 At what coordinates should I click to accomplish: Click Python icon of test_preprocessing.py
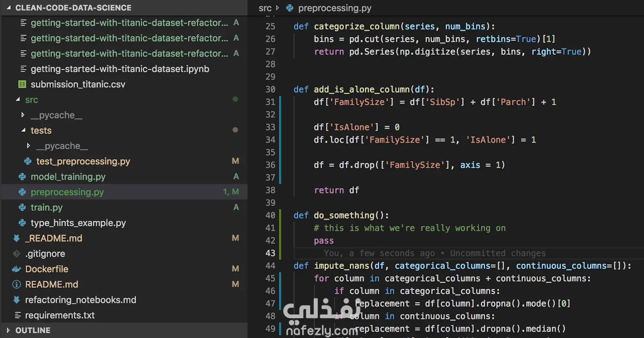tap(28, 161)
